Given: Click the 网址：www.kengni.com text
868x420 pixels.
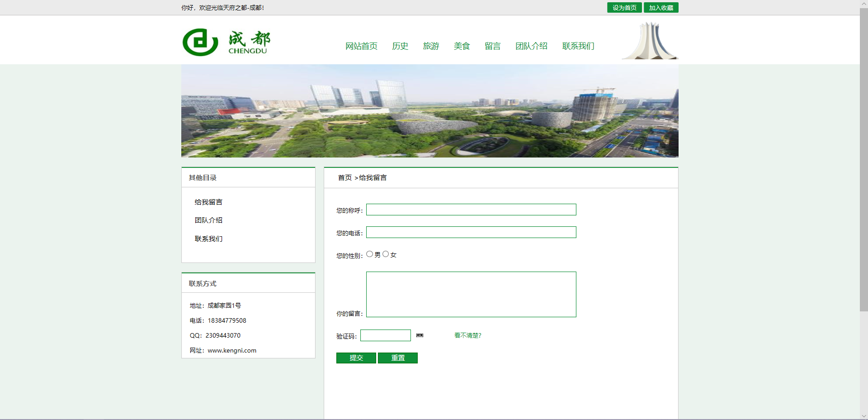Looking at the screenshot, I should tap(223, 350).
